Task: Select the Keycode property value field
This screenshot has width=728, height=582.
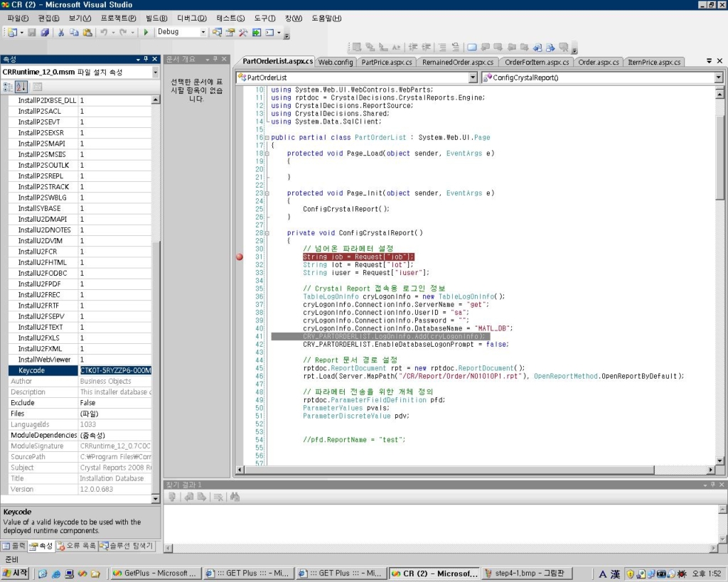Action: click(x=115, y=370)
